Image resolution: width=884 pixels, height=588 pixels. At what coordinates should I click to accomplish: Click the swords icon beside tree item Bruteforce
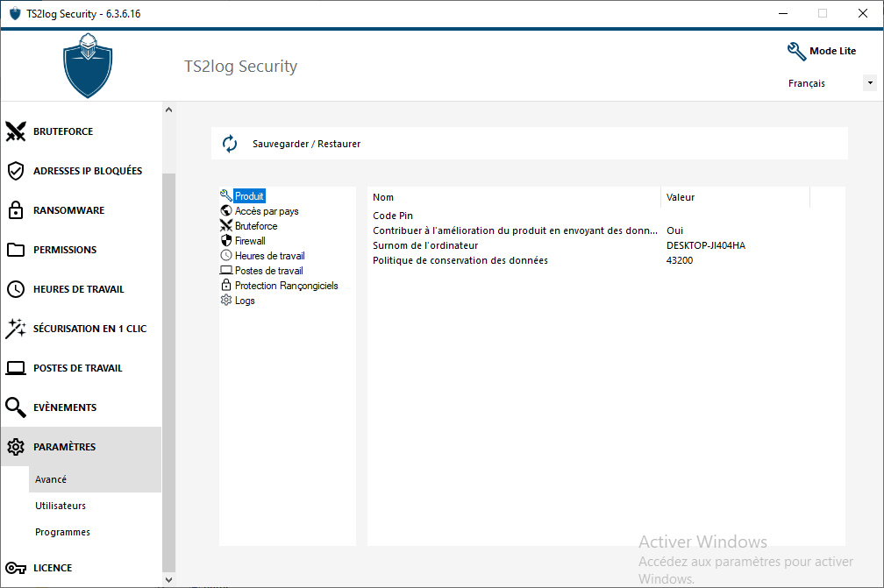(x=226, y=225)
